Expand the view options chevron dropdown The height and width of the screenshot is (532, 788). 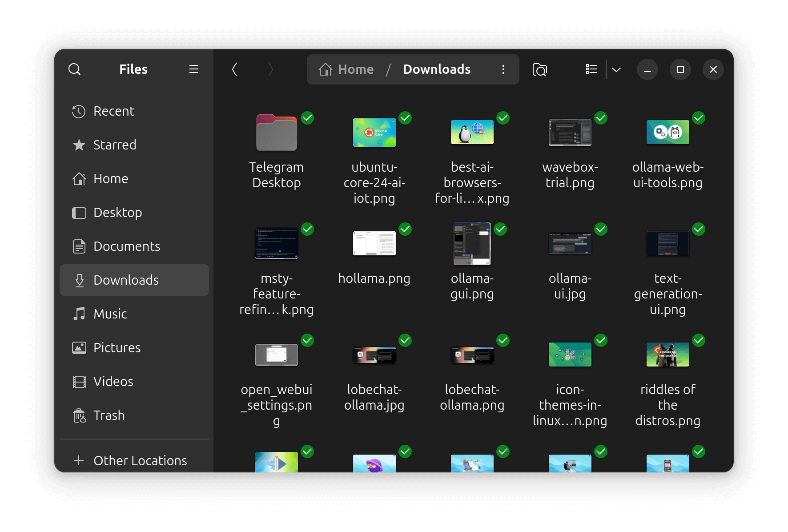click(616, 69)
